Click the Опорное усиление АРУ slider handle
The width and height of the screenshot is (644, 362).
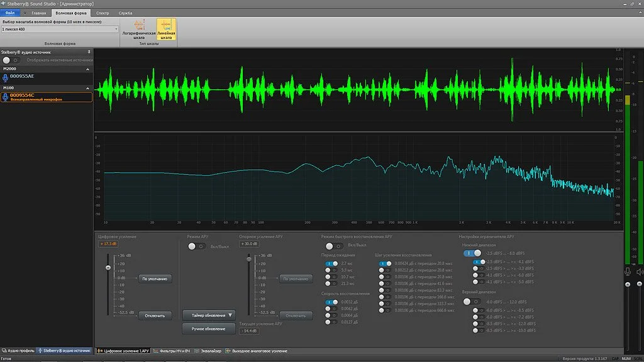249,260
